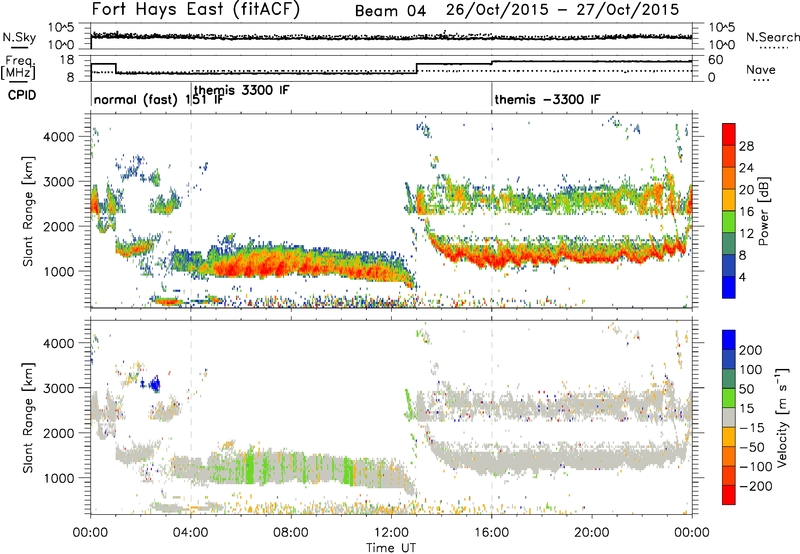Click the 'Time UT' axis title
Viewport: 800px width, 554px height.
click(x=391, y=547)
